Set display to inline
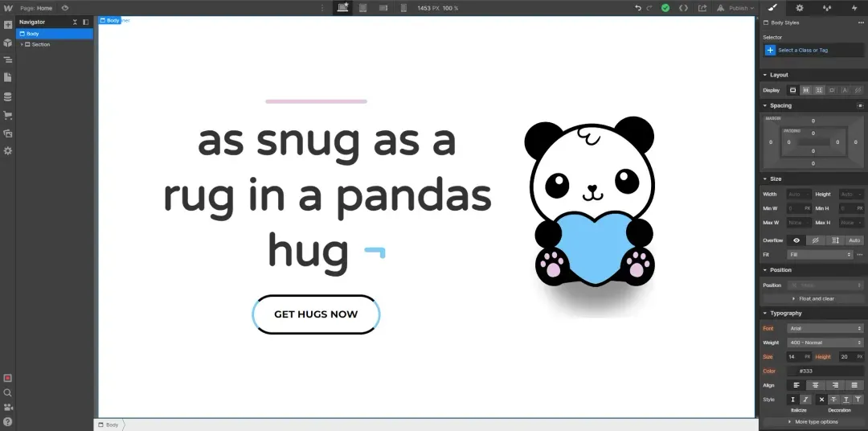 point(845,90)
